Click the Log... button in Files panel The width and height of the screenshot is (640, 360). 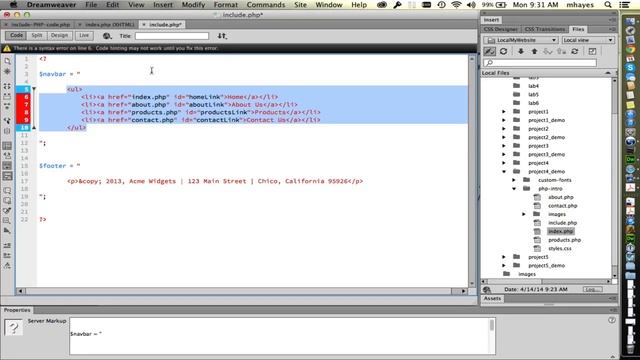592,289
